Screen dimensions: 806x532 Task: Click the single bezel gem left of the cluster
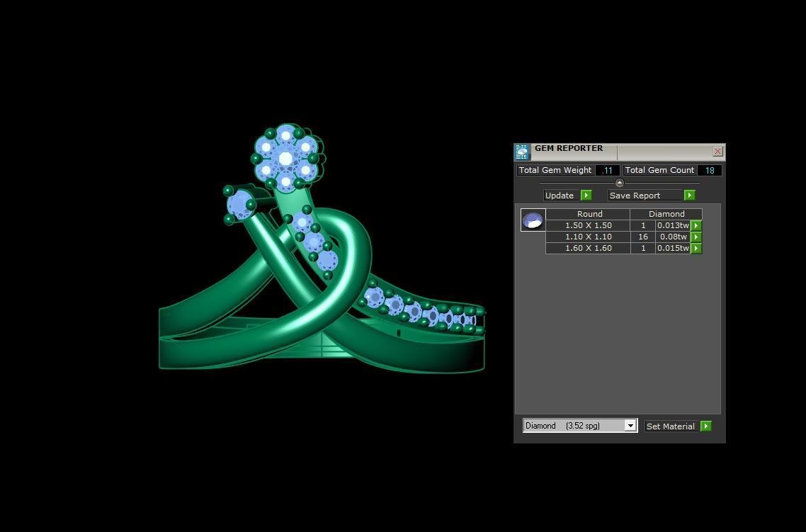[x=239, y=205]
